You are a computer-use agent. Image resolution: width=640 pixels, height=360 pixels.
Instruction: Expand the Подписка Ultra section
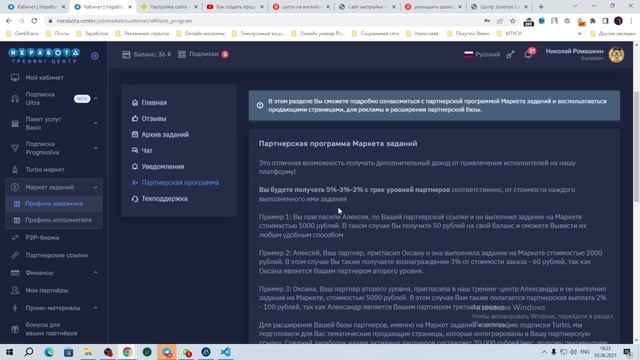pyautogui.click(x=96, y=98)
